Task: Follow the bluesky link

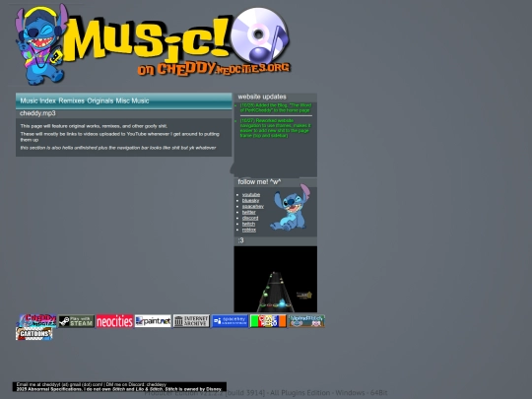Action: [x=251, y=201]
